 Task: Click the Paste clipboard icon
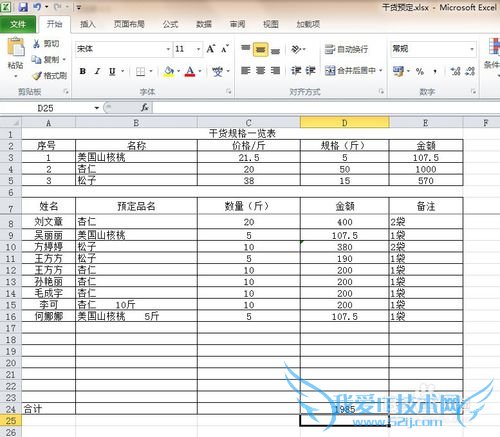pyautogui.click(x=16, y=47)
